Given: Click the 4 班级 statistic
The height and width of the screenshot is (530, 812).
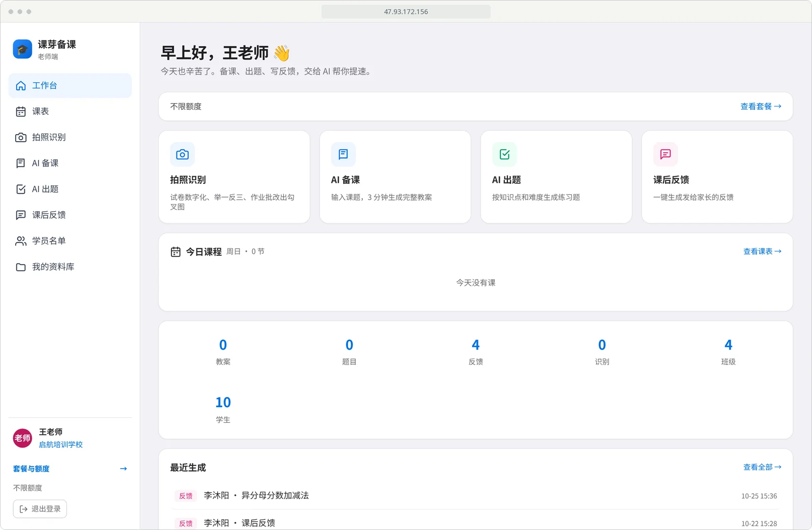Looking at the screenshot, I should coord(728,352).
